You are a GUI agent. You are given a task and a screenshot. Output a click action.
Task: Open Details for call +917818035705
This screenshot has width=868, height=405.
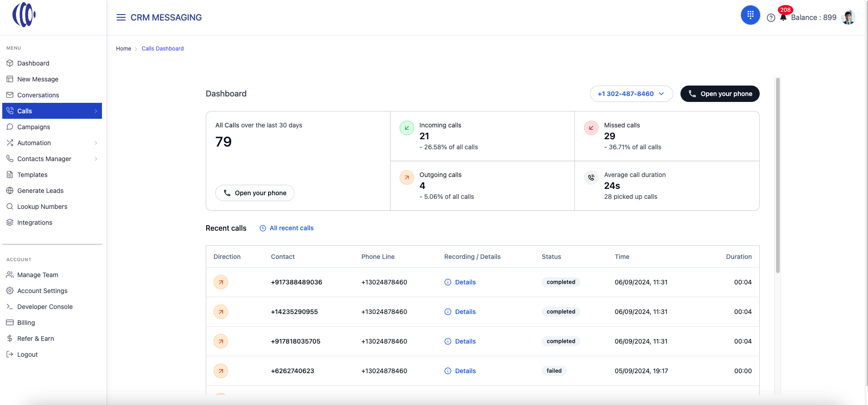(460, 341)
